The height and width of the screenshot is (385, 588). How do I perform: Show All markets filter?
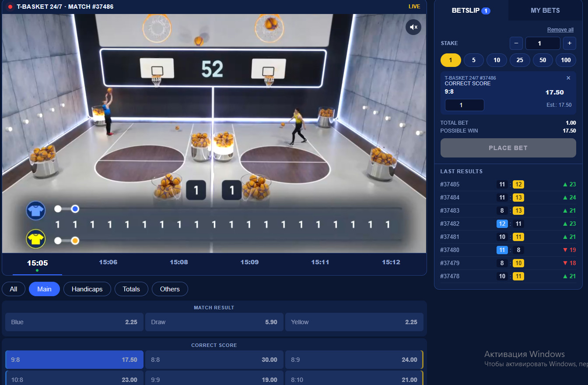tap(14, 289)
